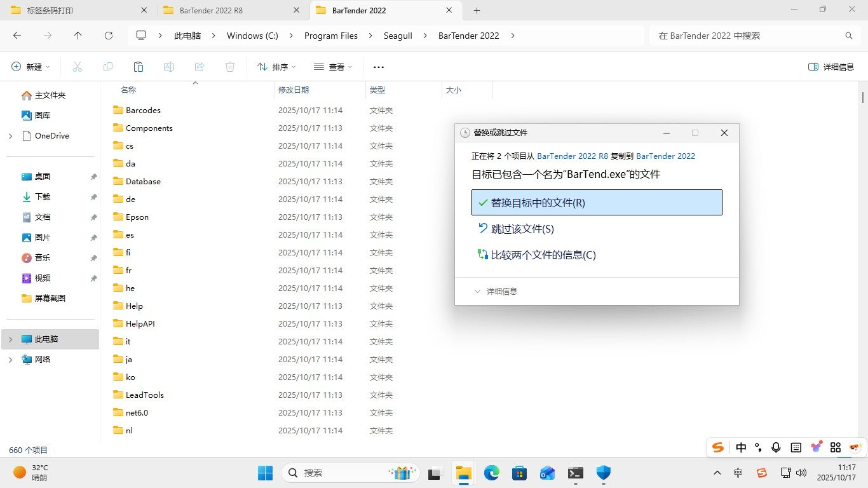Click the Task View taskbar icon
The width and height of the screenshot is (868, 488).
click(435, 473)
